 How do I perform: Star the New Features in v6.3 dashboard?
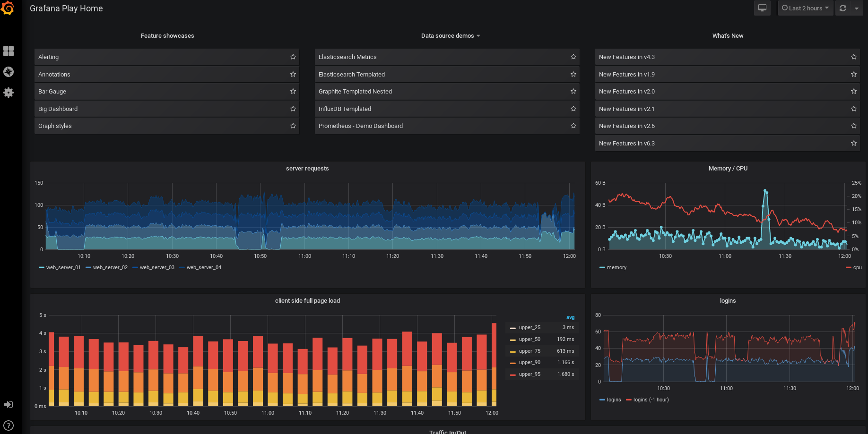coord(854,144)
